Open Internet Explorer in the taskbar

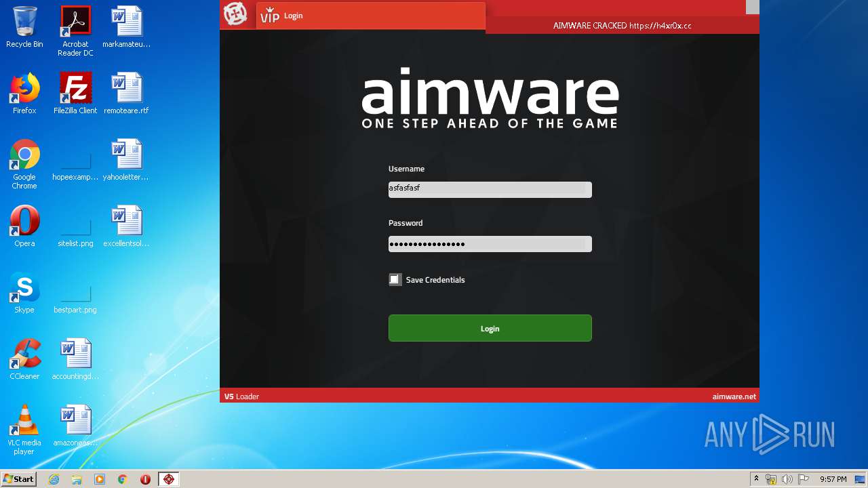[54, 479]
